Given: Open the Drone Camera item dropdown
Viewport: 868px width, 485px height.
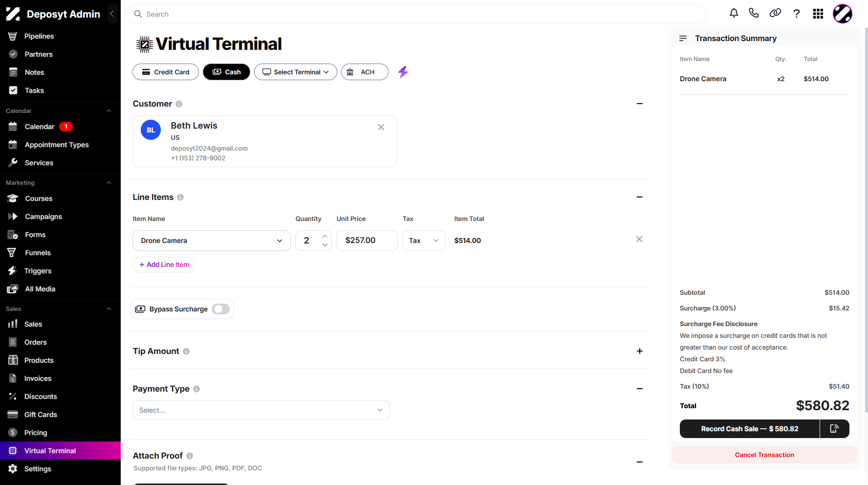Looking at the screenshot, I should (x=212, y=241).
